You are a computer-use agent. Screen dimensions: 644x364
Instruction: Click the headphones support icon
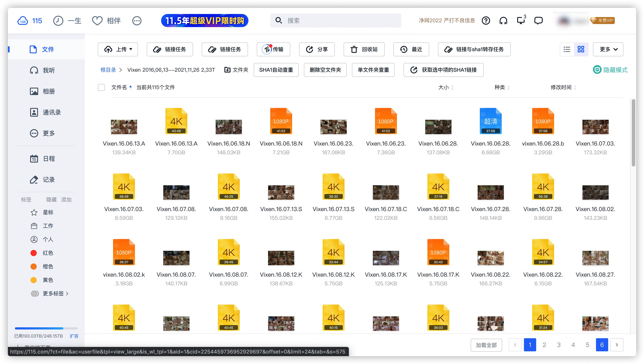coord(503,21)
